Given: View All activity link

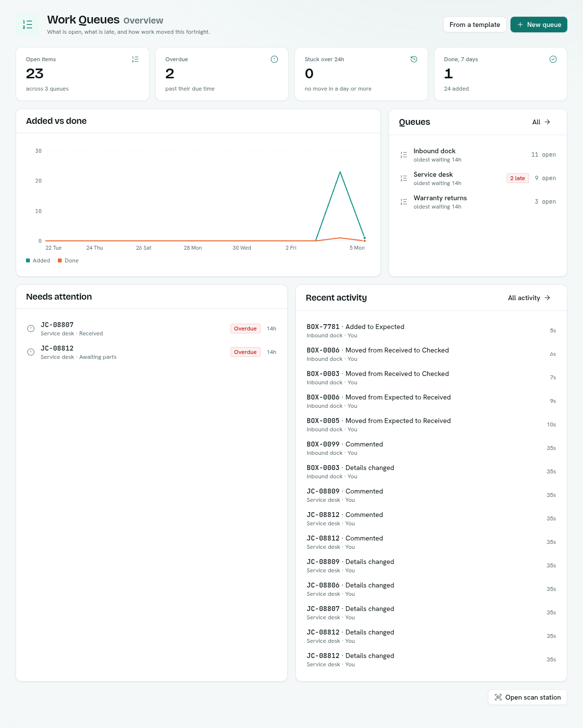Looking at the screenshot, I should 529,298.
